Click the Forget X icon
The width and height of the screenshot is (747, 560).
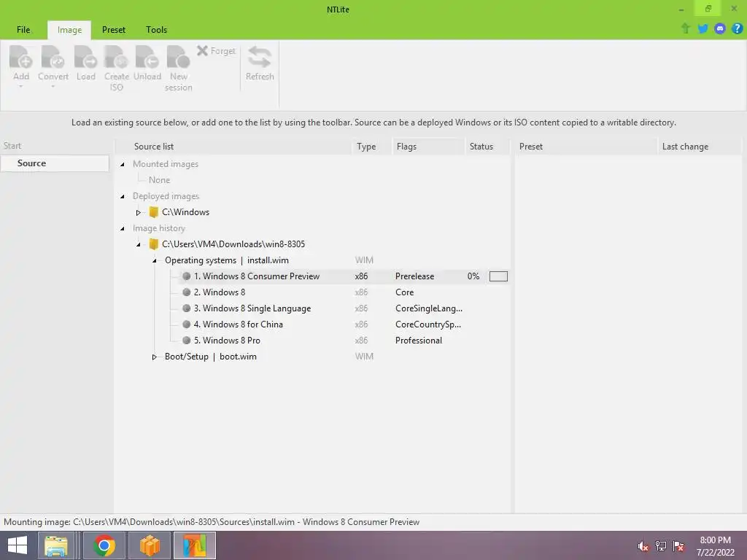[x=203, y=50]
